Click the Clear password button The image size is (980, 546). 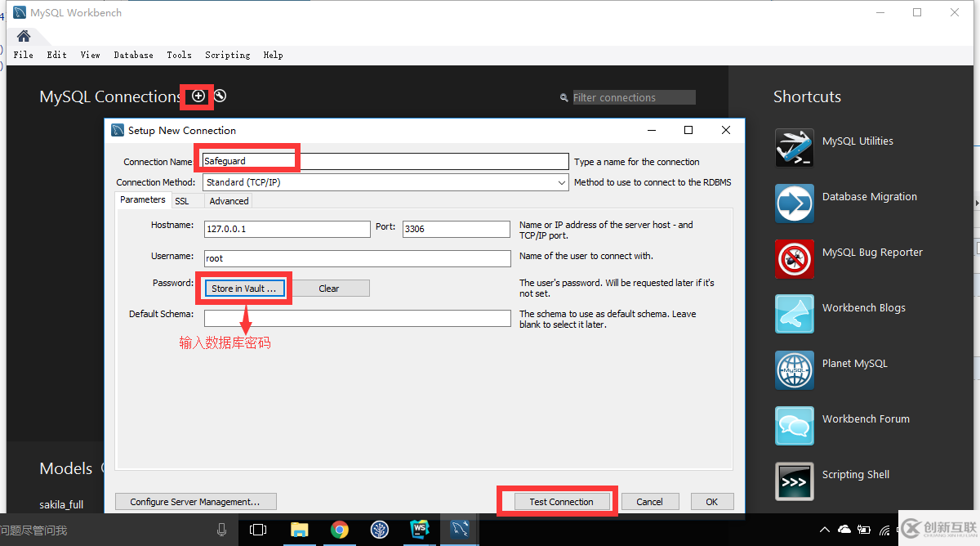(x=329, y=289)
